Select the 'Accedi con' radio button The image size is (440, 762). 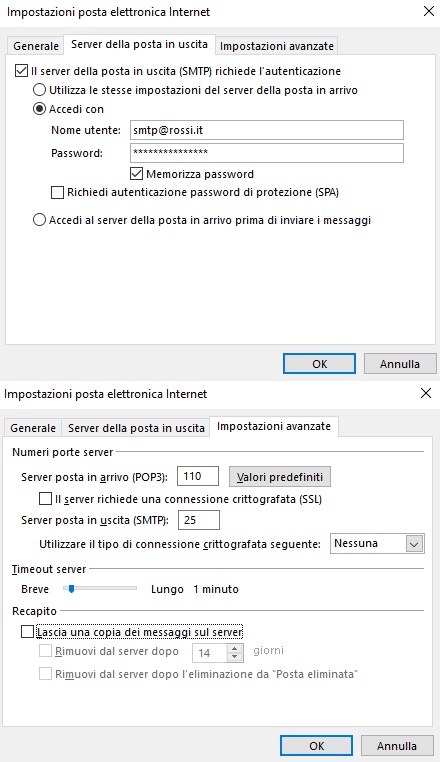pos(39,109)
